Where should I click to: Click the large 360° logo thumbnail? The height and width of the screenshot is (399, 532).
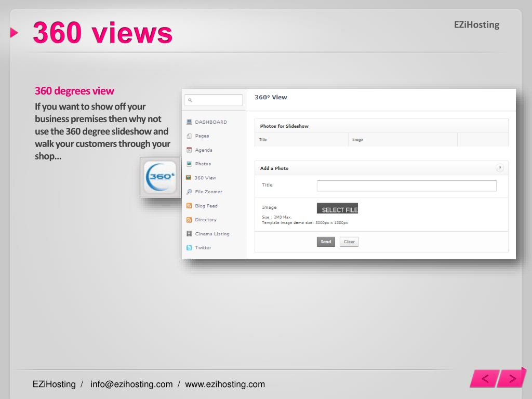(160, 177)
